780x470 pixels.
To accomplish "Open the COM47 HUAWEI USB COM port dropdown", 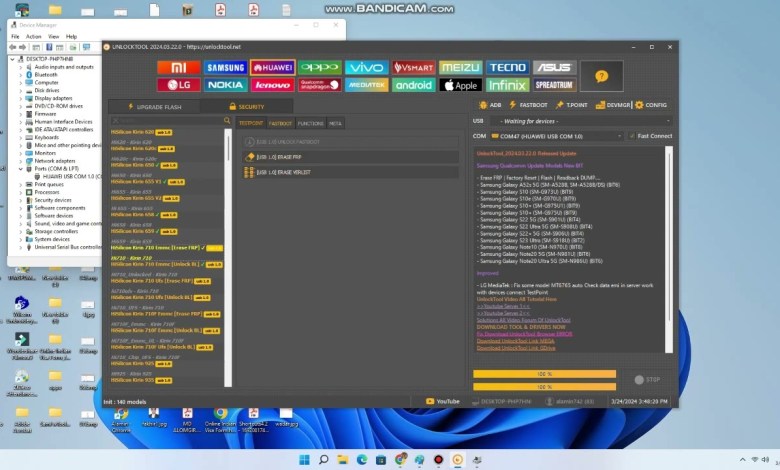I will [x=557, y=136].
